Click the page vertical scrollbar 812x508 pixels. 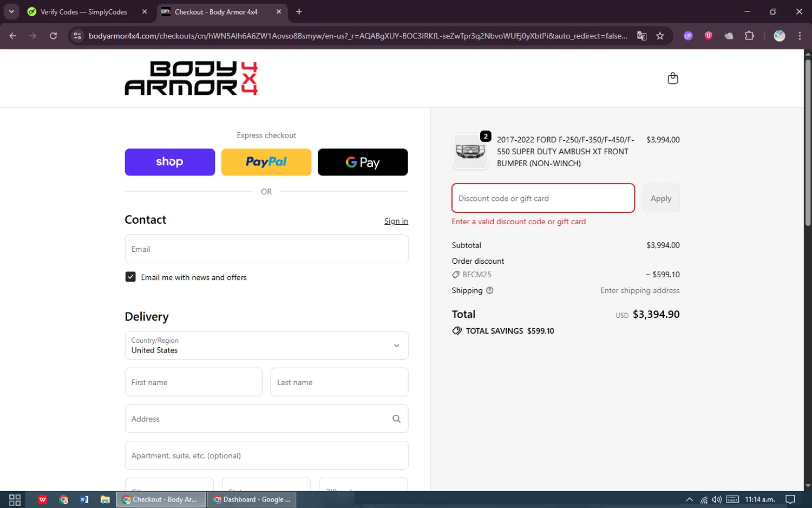click(808, 142)
